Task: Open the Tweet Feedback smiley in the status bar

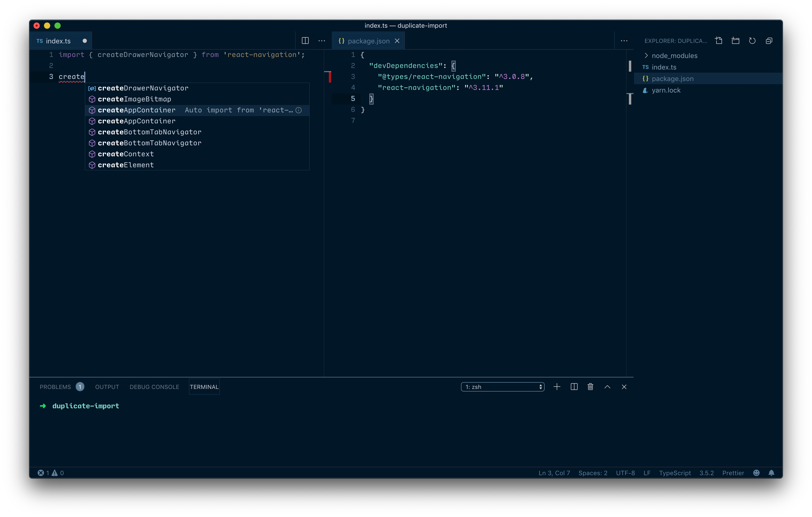Action: (756, 473)
